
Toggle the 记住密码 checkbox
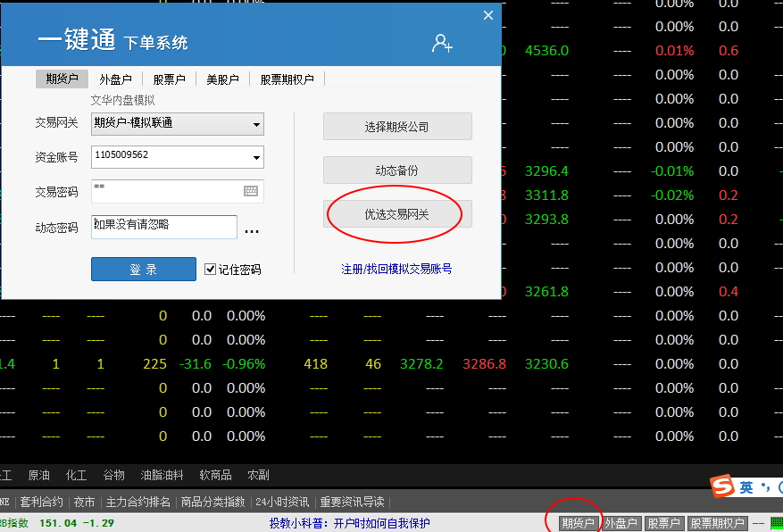click(211, 269)
